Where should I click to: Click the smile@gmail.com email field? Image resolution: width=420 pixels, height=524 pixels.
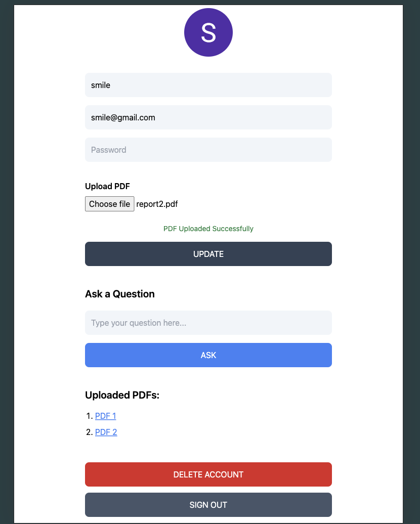(x=208, y=117)
